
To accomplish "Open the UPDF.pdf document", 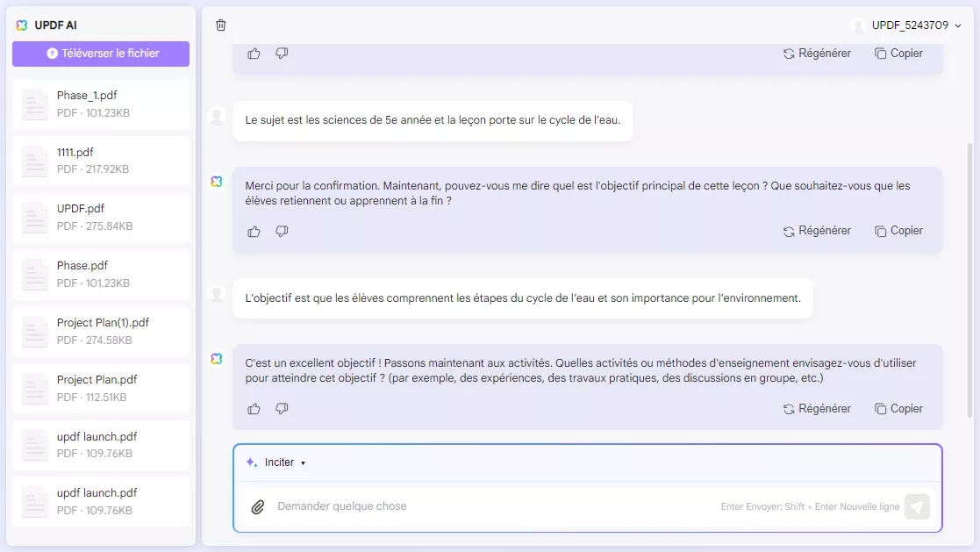I will pos(100,217).
